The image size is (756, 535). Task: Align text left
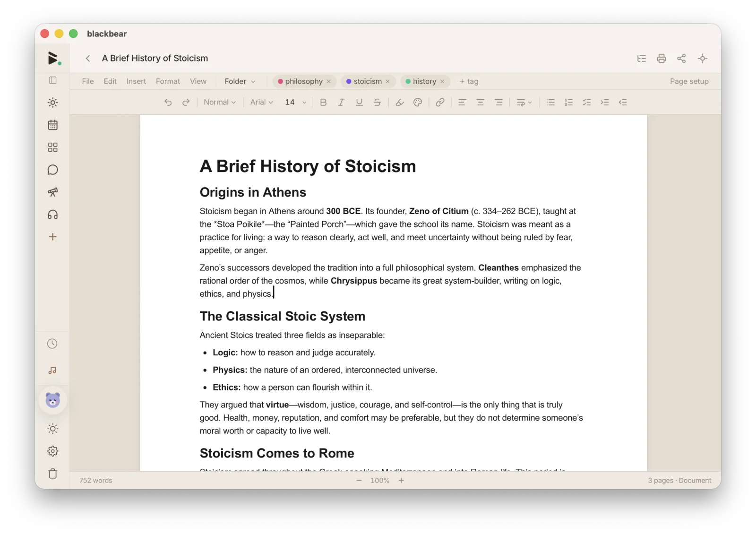[462, 102]
